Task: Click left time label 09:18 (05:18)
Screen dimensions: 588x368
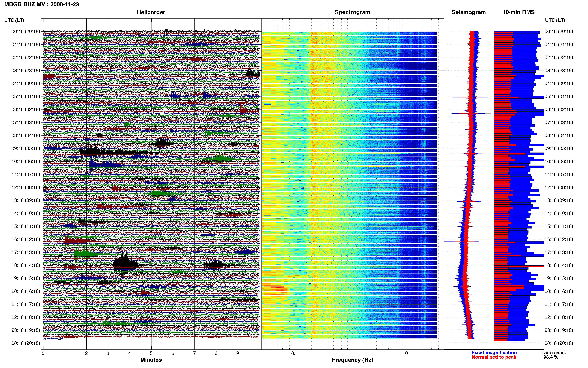Action: 26,148
